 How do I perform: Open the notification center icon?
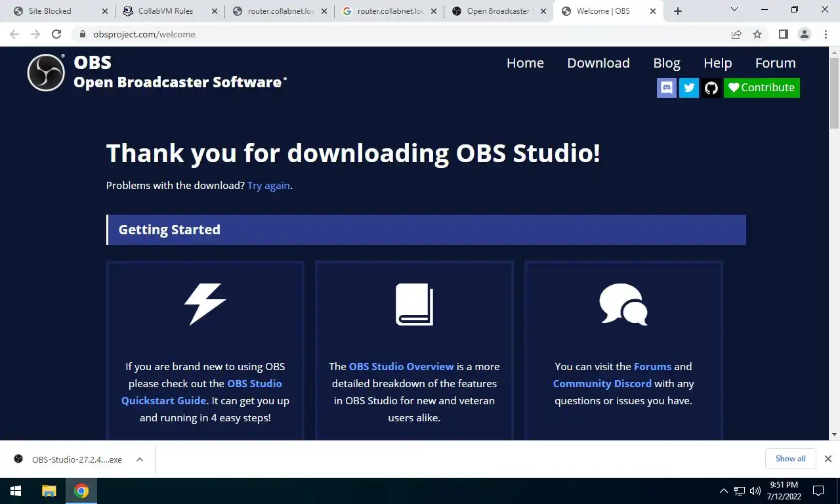(x=818, y=491)
